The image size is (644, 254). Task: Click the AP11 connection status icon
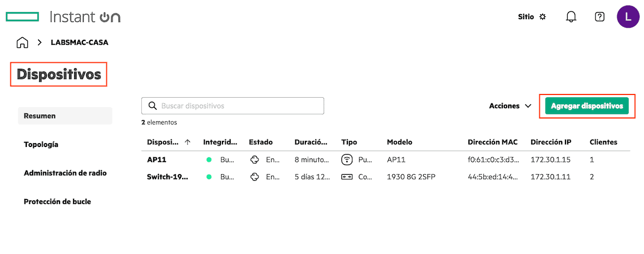[254, 160]
